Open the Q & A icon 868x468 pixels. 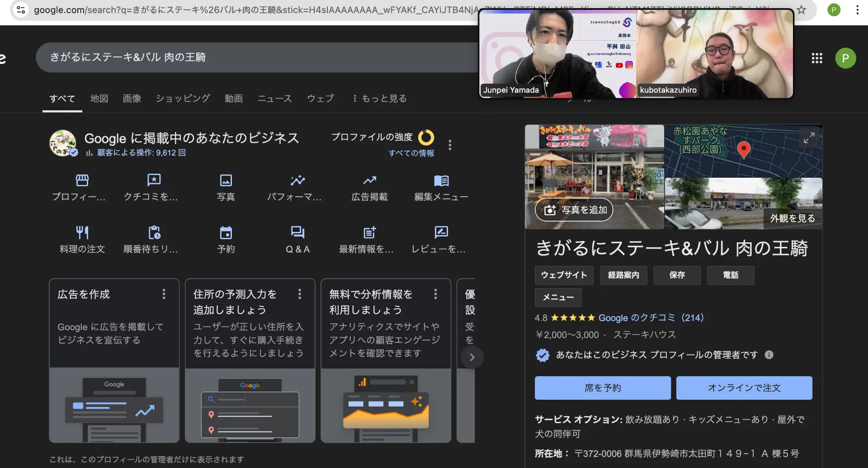(297, 233)
